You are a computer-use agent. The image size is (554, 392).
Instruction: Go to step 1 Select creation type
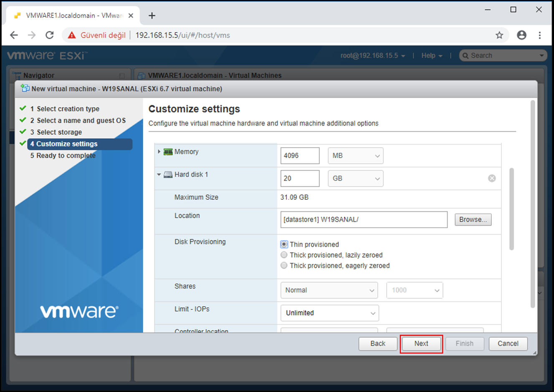pyautogui.click(x=65, y=109)
